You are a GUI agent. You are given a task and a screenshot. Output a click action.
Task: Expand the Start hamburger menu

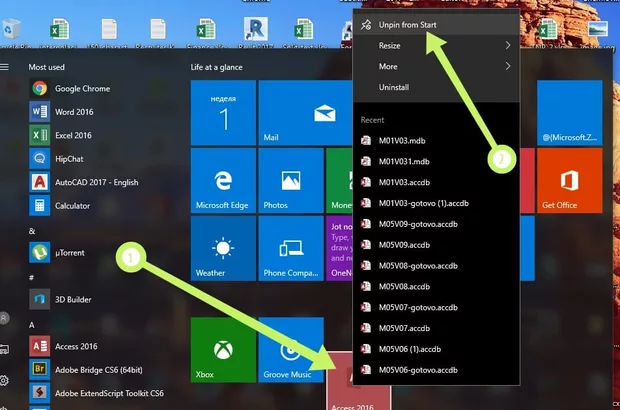pos(5,67)
